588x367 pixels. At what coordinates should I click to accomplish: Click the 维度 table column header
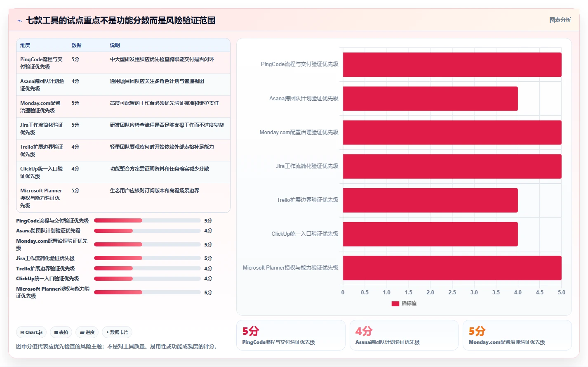click(25, 45)
